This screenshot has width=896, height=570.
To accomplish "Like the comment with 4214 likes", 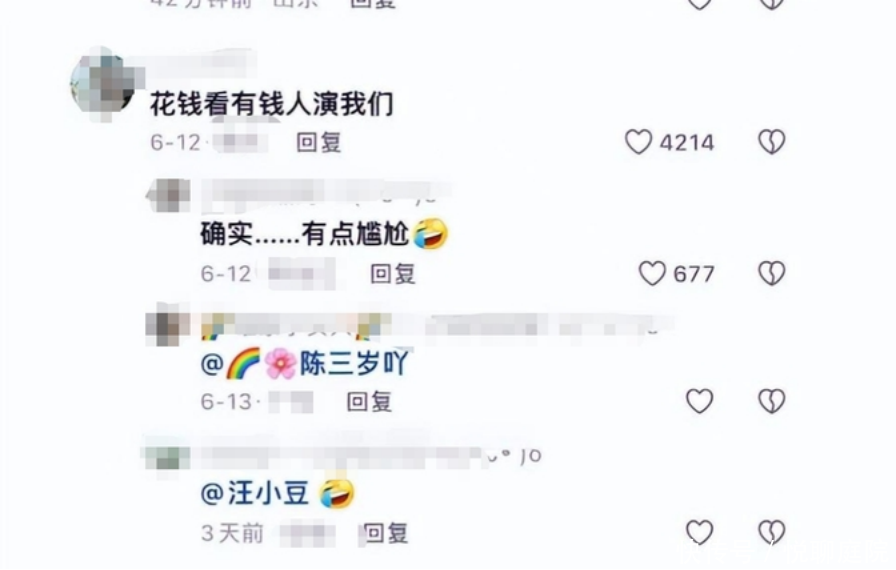I will pyautogui.click(x=638, y=142).
